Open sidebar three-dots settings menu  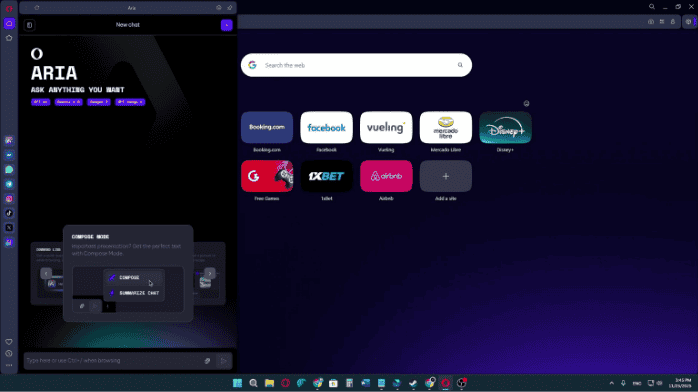(x=9, y=365)
